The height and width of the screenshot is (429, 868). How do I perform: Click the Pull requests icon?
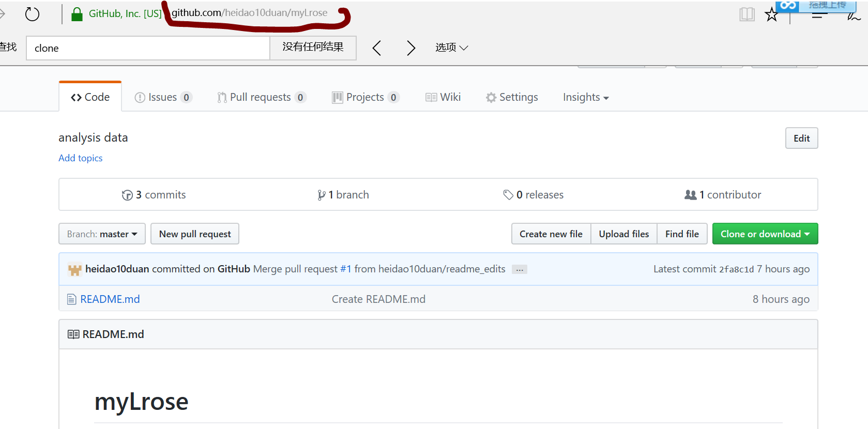pos(222,97)
